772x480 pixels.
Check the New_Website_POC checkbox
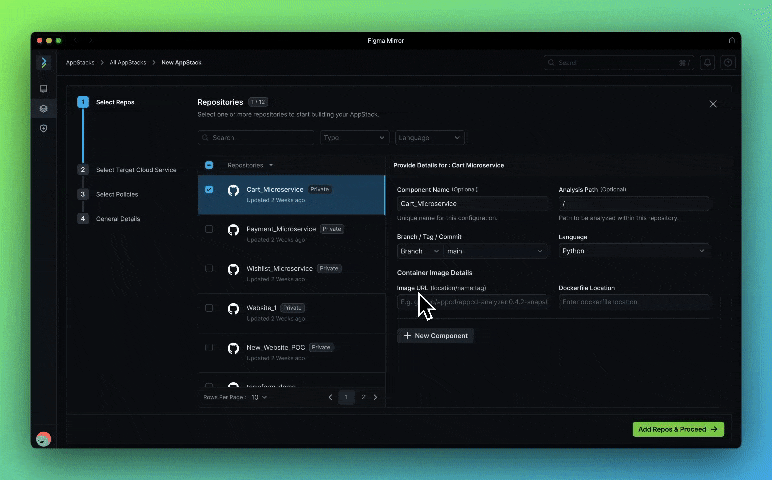pyautogui.click(x=209, y=348)
